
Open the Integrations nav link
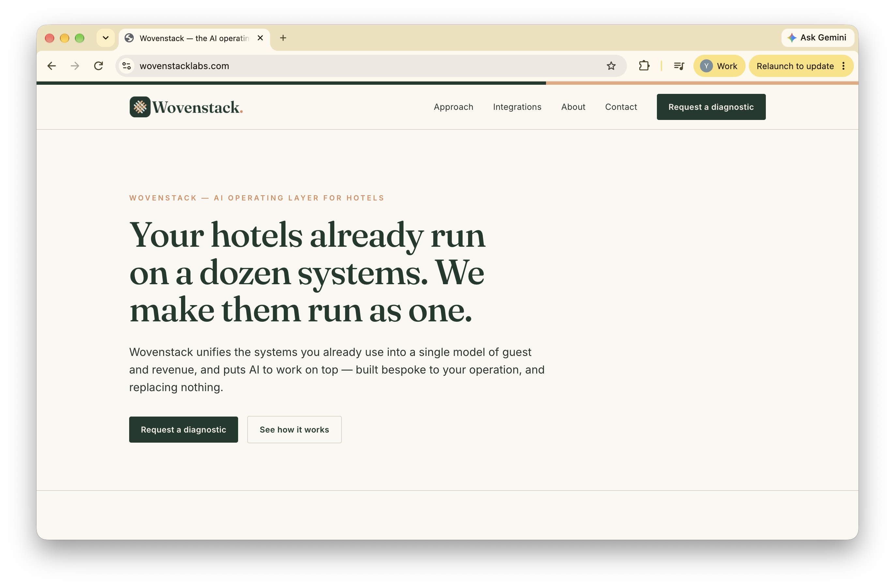coord(517,107)
